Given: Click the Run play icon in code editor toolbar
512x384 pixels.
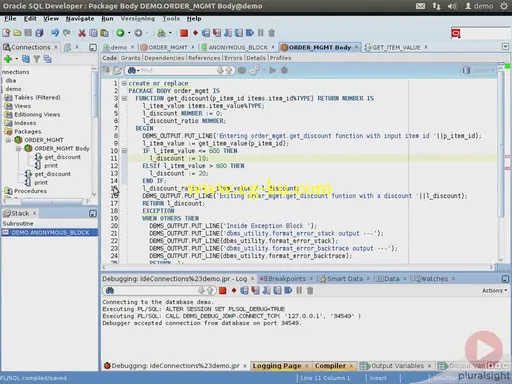Looking at the screenshot, I should 273,70.
